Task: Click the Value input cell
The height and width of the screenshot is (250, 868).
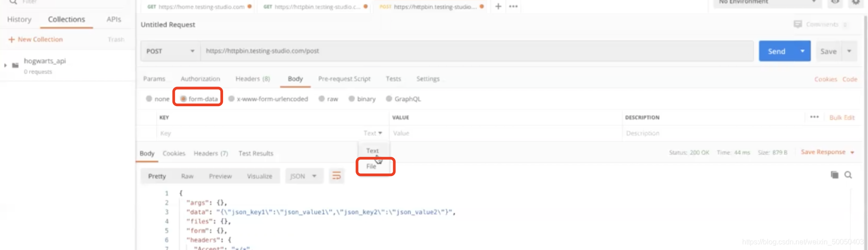Action: point(505,133)
